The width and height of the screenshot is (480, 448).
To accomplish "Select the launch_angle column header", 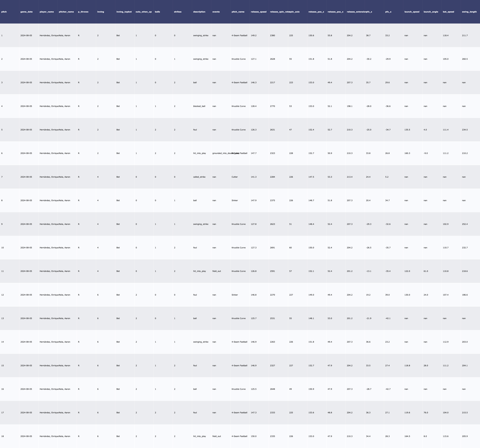I will [x=431, y=12].
